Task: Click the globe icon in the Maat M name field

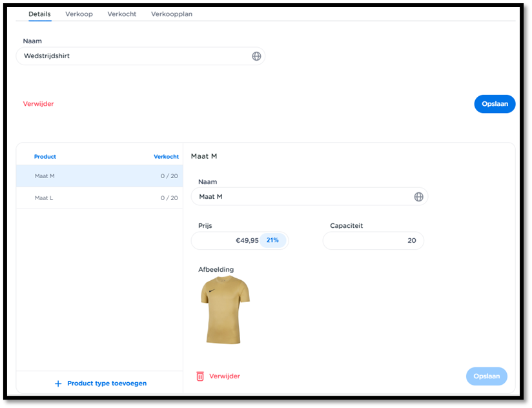Action: click(x=418, y=197)
